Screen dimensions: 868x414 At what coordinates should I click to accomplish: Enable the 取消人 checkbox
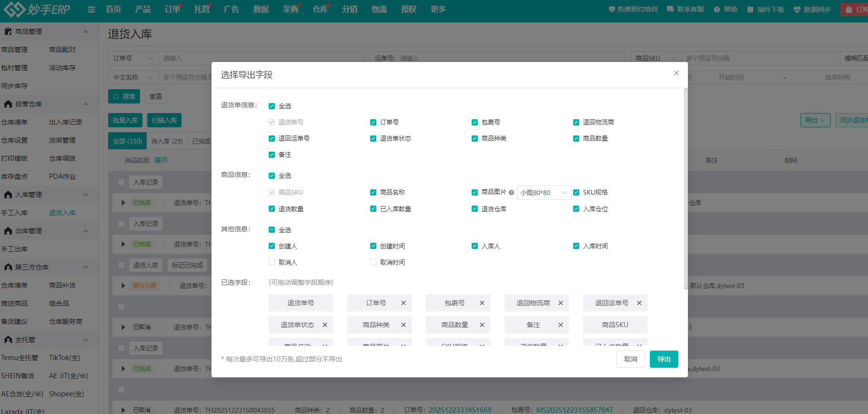click(272, 262)
